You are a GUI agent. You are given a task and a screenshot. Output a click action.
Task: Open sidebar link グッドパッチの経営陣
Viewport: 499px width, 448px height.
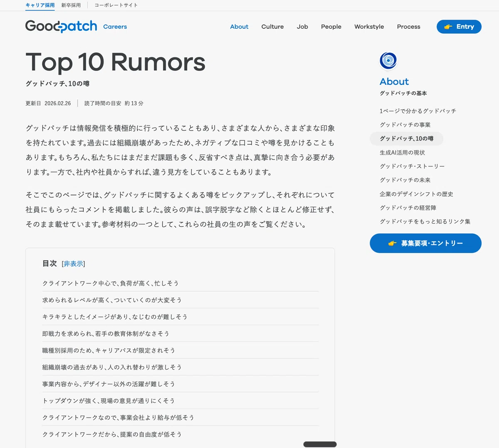[408, 208]
